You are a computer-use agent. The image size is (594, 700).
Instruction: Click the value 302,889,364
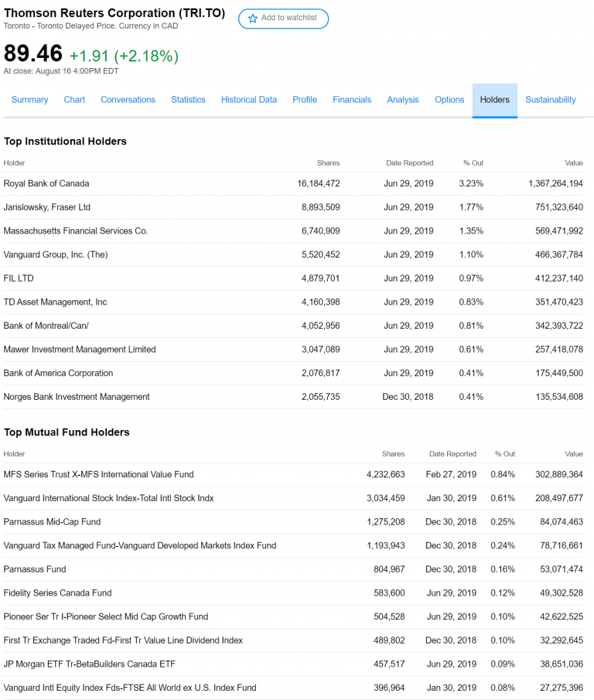(559, 474)
